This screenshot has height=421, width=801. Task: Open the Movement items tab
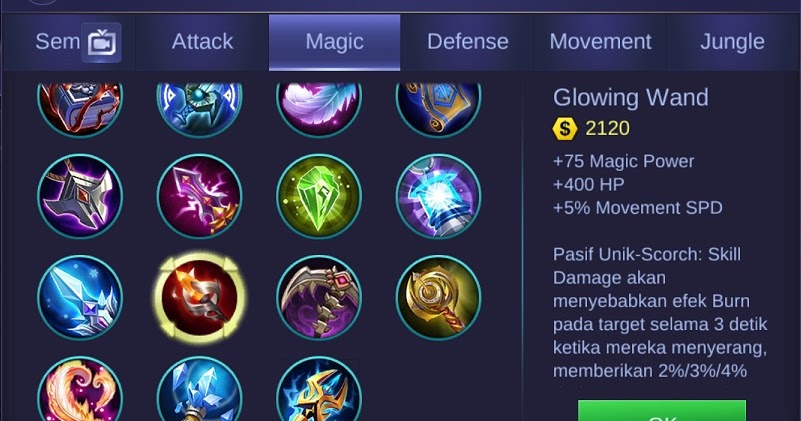point(600,42)
